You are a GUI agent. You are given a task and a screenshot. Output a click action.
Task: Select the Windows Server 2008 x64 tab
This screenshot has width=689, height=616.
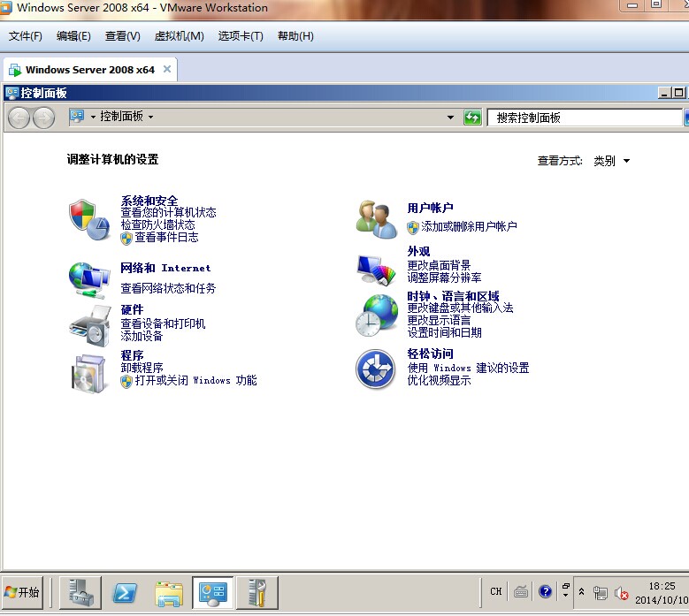(89, 70)
